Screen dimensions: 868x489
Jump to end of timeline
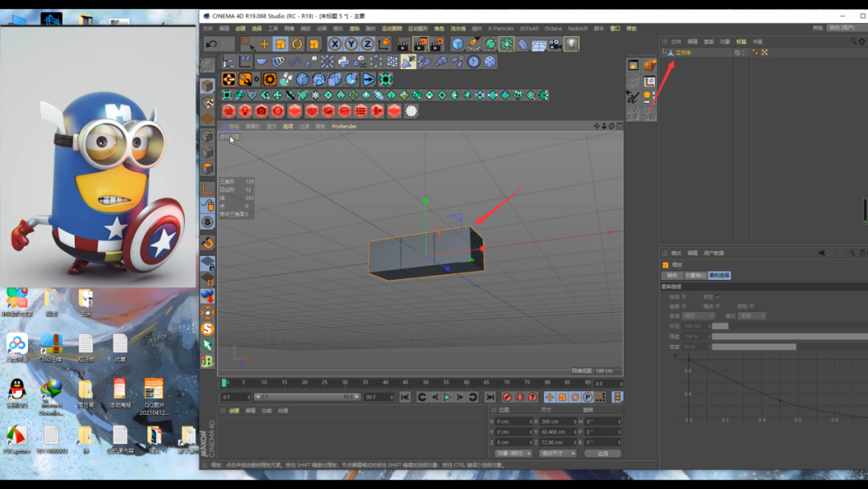490,397
